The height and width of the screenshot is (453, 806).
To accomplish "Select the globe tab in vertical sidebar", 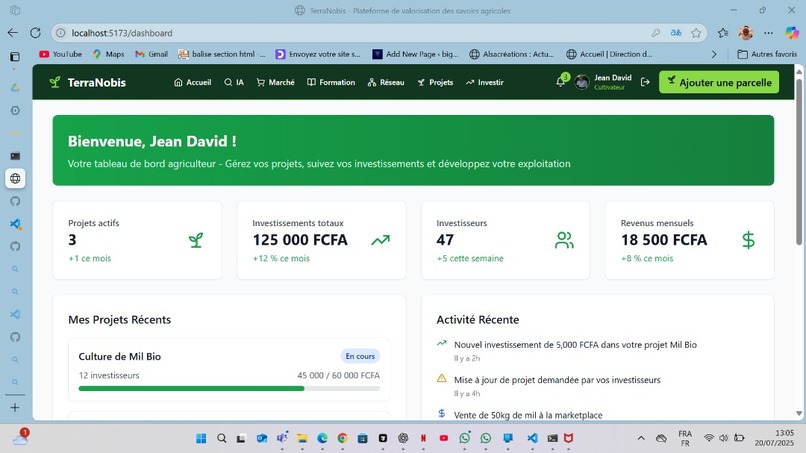I will pos(15,178).
